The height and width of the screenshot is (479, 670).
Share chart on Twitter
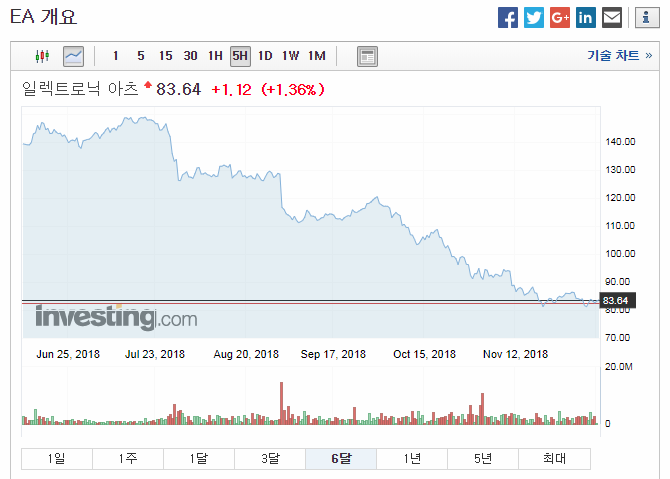(x=534, y=17)
